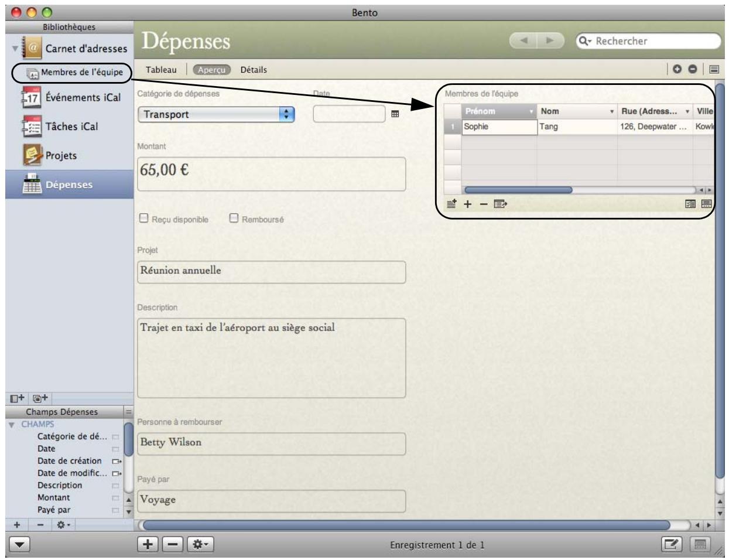Select row number 1 in Membres table
Screen dimensions: 729x560
pos(453,127)
